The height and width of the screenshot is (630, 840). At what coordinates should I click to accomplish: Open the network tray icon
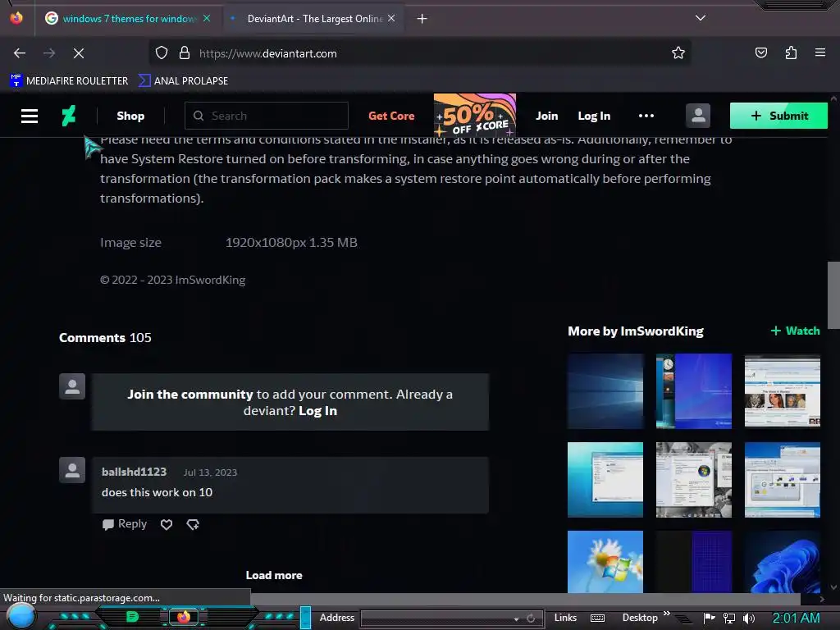click(729, 619)
